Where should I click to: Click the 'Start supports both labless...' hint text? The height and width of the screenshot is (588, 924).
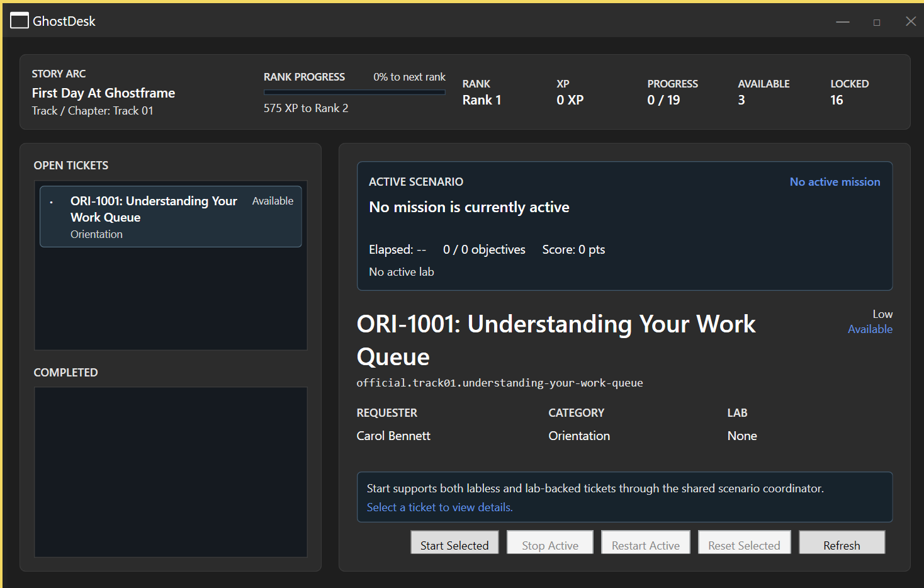tap(595, 489)
